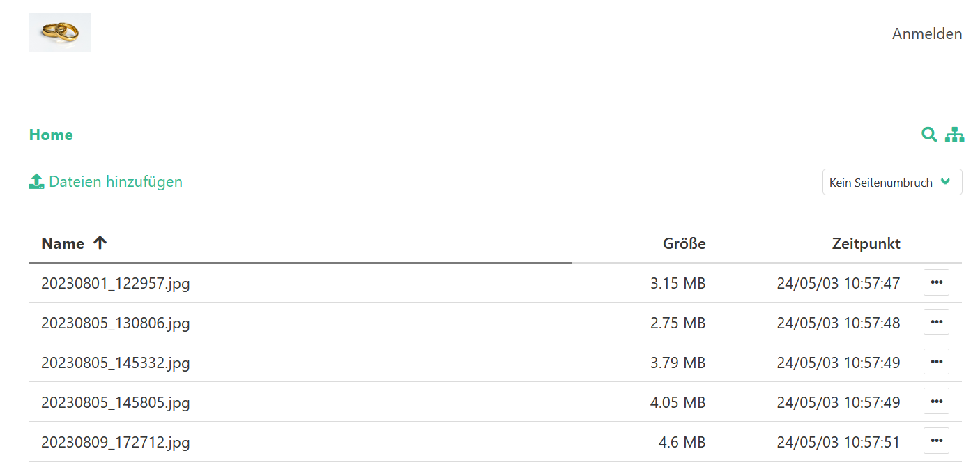Click the chevron in the pagination selector
980x465 pixels.
pyautogui.click(x=946, y=182)
